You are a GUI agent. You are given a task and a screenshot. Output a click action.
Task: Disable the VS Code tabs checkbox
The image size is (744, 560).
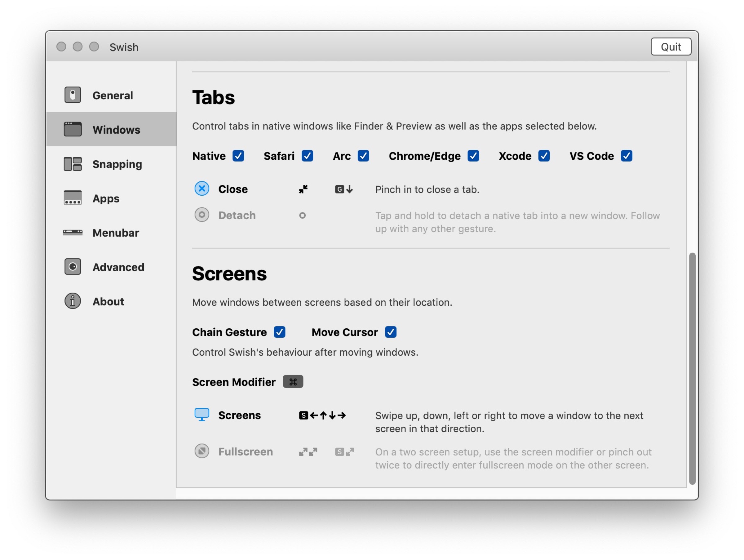(626, 156)
